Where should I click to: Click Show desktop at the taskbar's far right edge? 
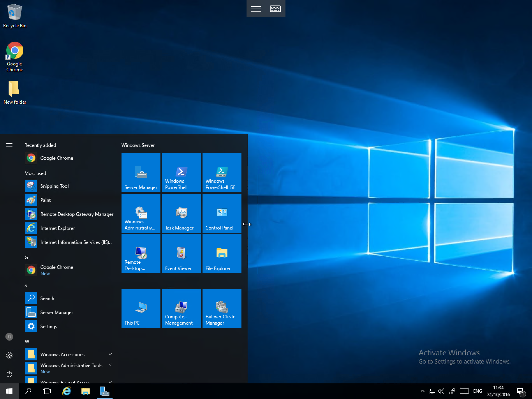(x=531, y=391)
